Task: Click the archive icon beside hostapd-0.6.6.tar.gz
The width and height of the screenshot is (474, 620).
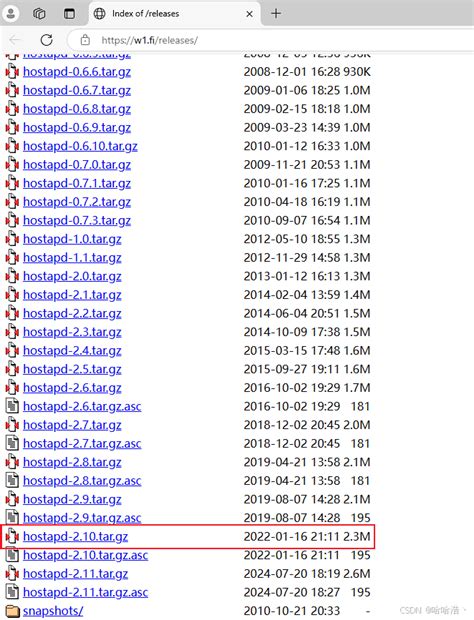Action: tap(12, 72)
